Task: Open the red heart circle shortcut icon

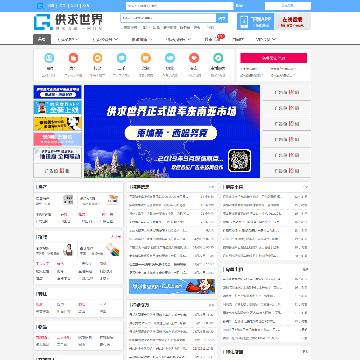Action: pyautogui.click(x=194, y=58)
